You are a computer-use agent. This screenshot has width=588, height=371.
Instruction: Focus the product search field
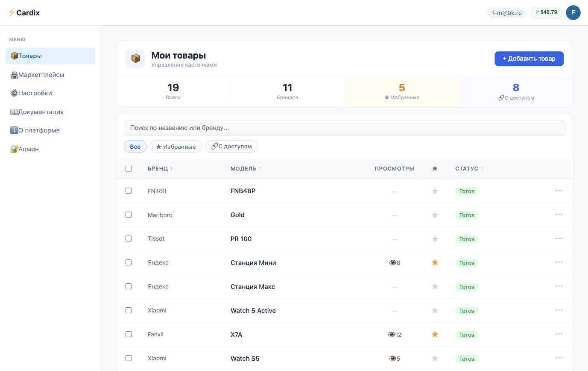coord(345,128)
